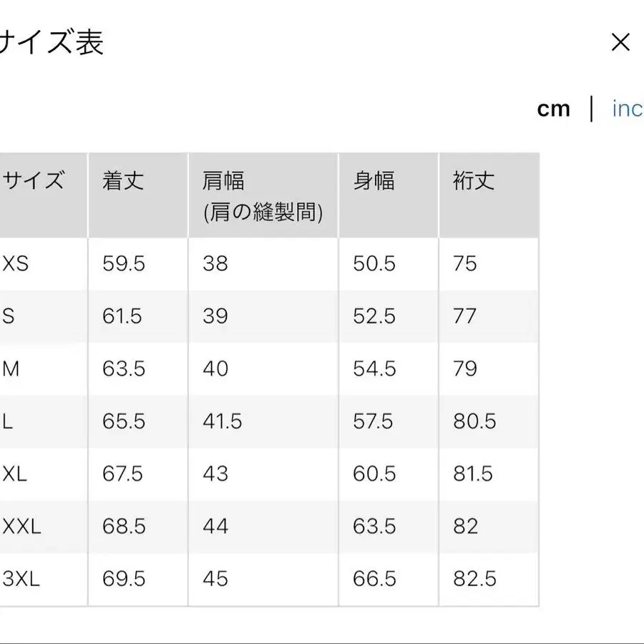Select the S size row
644x644 pixels.
[11, 316]
